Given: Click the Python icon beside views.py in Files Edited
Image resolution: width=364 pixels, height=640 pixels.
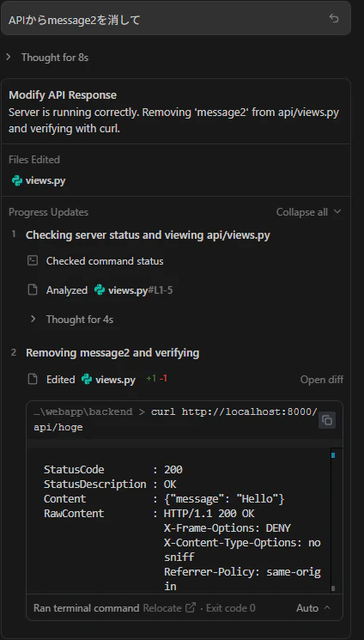Looking at the screenshot, I should tap(17, 180).
